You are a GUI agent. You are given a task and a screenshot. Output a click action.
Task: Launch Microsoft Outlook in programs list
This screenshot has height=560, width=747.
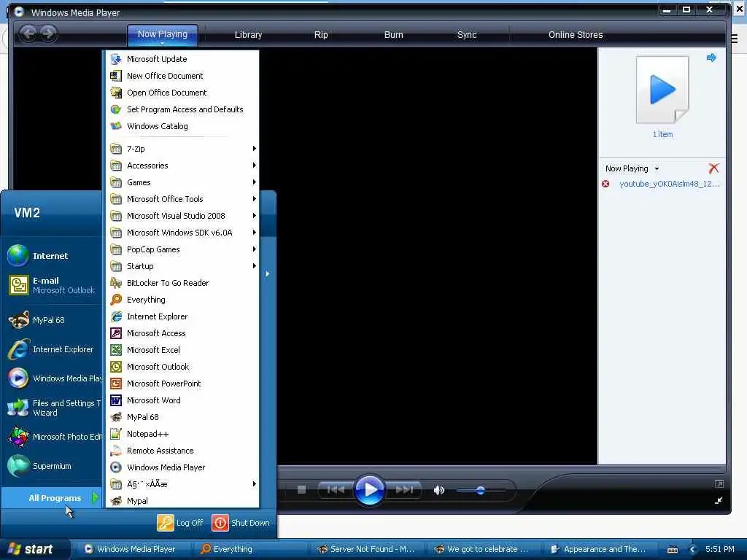coord(182,367)
